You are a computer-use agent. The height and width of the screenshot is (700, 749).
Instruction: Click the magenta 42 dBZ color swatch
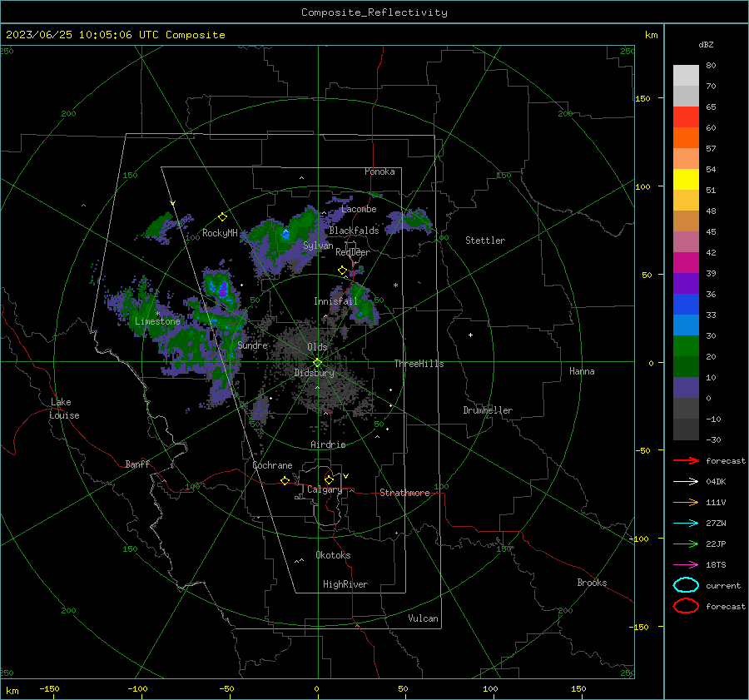point(686,263)
